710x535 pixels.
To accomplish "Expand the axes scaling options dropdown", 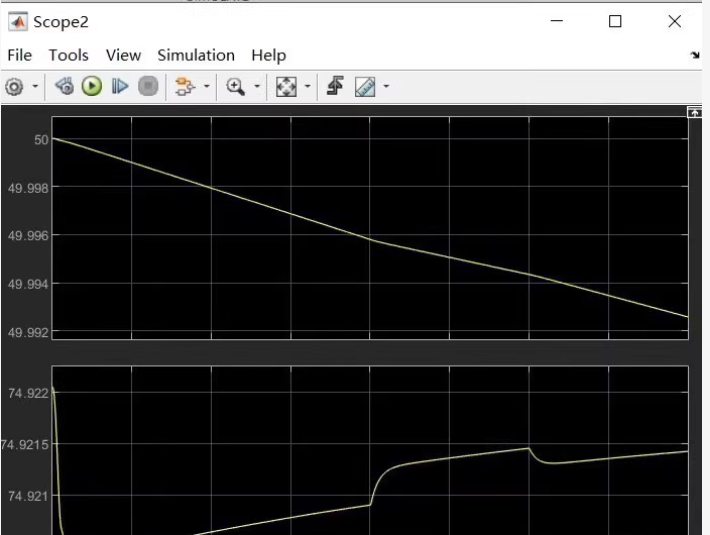I will point(307,86).
